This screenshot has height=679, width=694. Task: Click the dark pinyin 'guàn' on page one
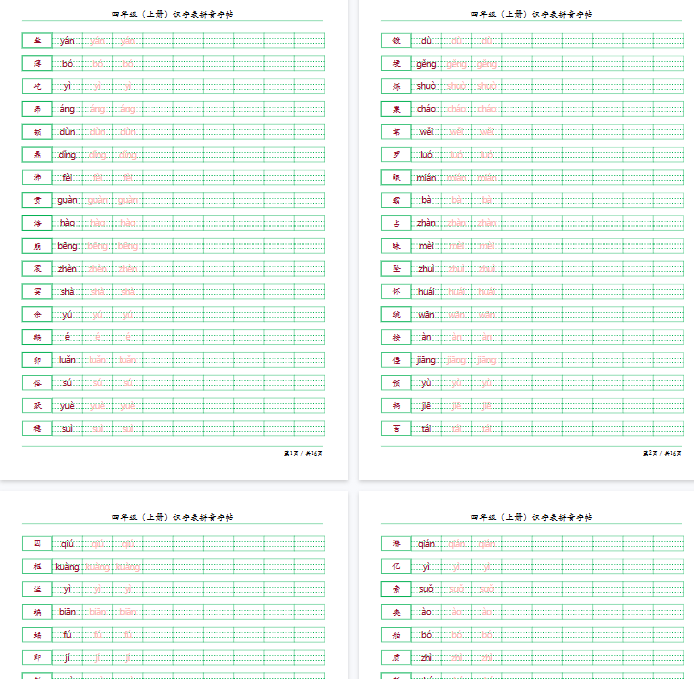click(67, 200)
